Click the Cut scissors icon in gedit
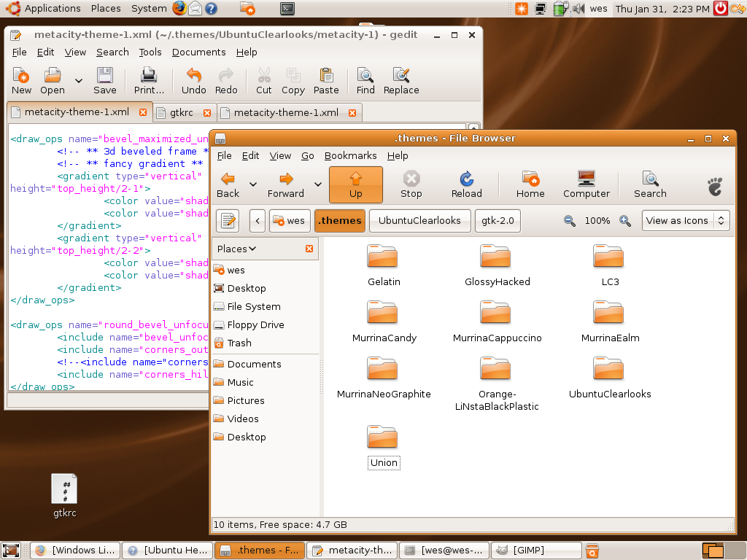Viewport: 747px width, 560px height. pos(264,81)
